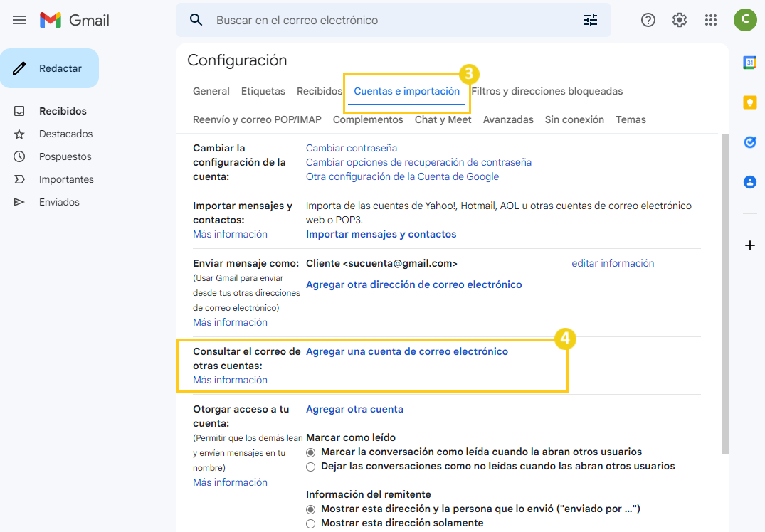Click Más información under Otorgar acceso
This screenshot has width=765, height=532.
coord(231,482)
